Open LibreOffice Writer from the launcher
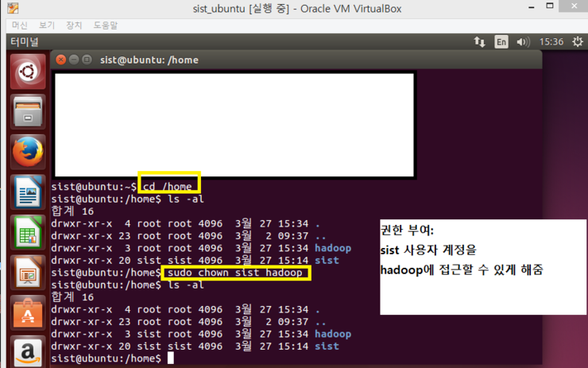This screenshot has height=368, width=588. (x=27, y=193)
